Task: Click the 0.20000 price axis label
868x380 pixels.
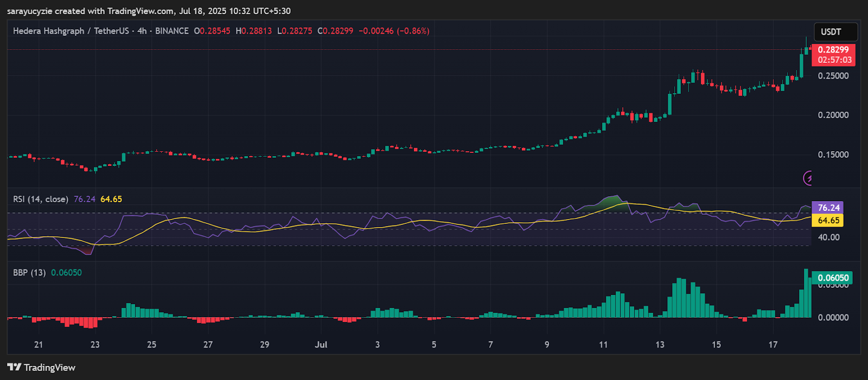Action: [833, 115]
